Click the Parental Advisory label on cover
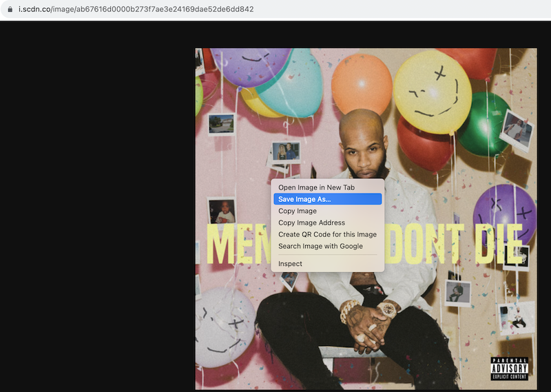This screenshot has height=392, width=551. pos(509,369)
